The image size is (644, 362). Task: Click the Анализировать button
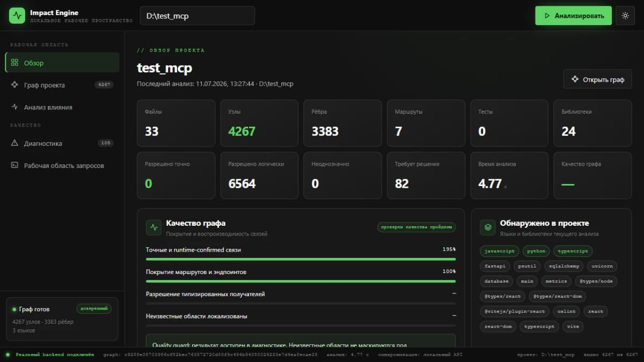pyautogui.click(x=573, y=16)
